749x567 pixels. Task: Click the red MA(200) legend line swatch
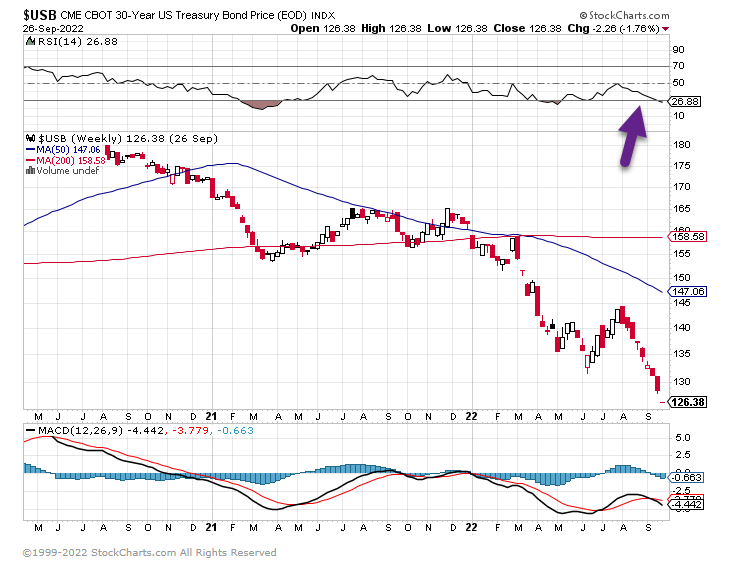click(30, 160)
